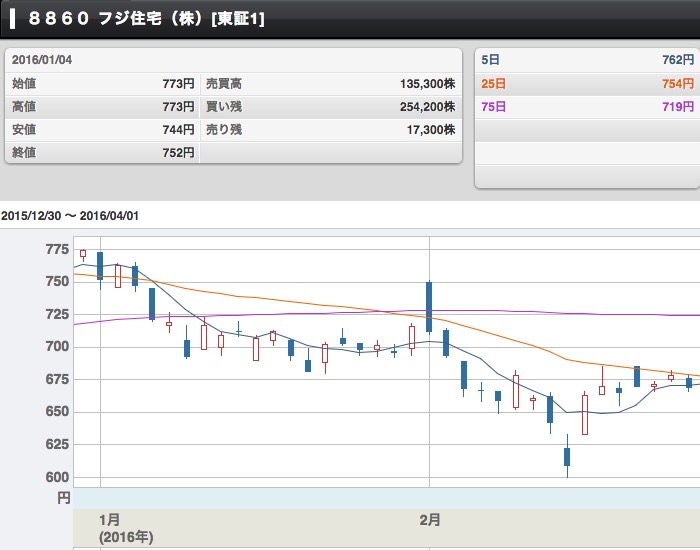700x550 pixels.
Task: Click the 775 price axis label
Action: pos(57,249)
